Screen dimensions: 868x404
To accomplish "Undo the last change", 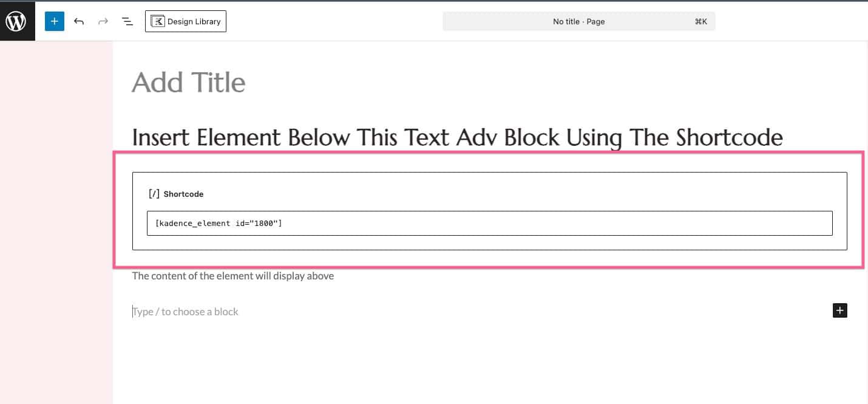I will 79,21.
